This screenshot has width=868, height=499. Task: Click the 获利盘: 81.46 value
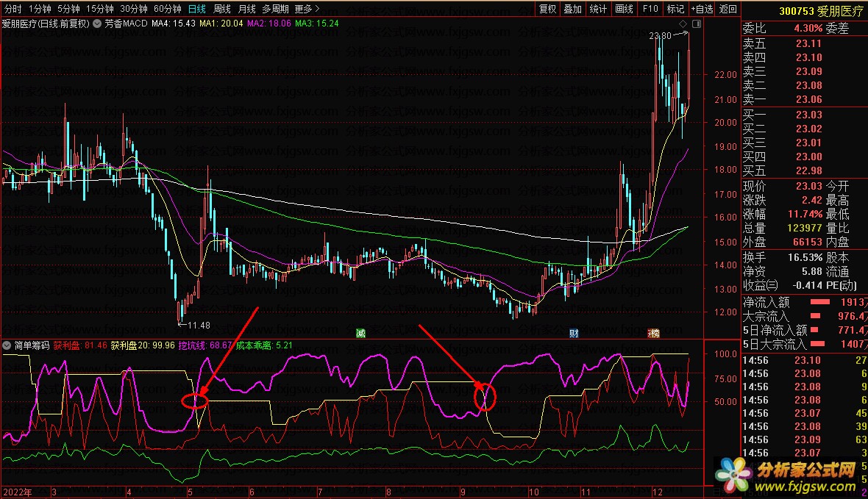(x=80, y=345)
